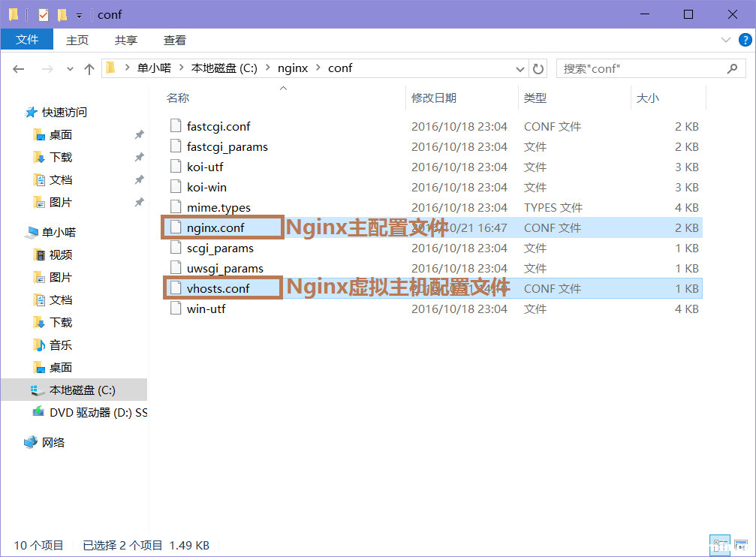This screenshot has width=756, height=557.
Task: Click the search magnifier icon
Action: 733,68
